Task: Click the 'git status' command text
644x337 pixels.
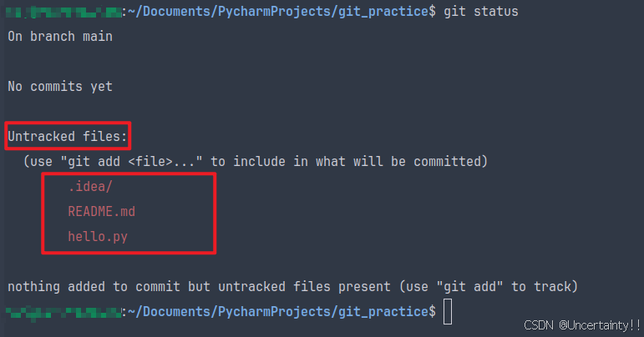Action: [x=481, y=12]
